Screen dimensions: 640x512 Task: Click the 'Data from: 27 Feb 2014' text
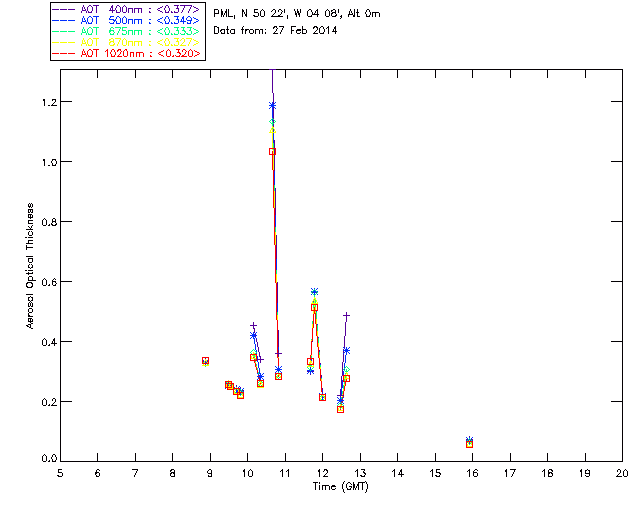pos(275,31)
